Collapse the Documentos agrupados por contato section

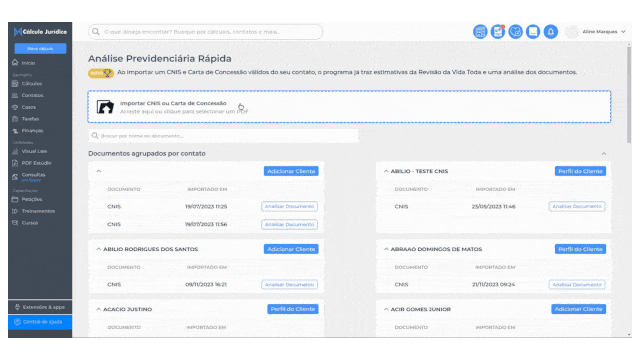pos(604,153)
